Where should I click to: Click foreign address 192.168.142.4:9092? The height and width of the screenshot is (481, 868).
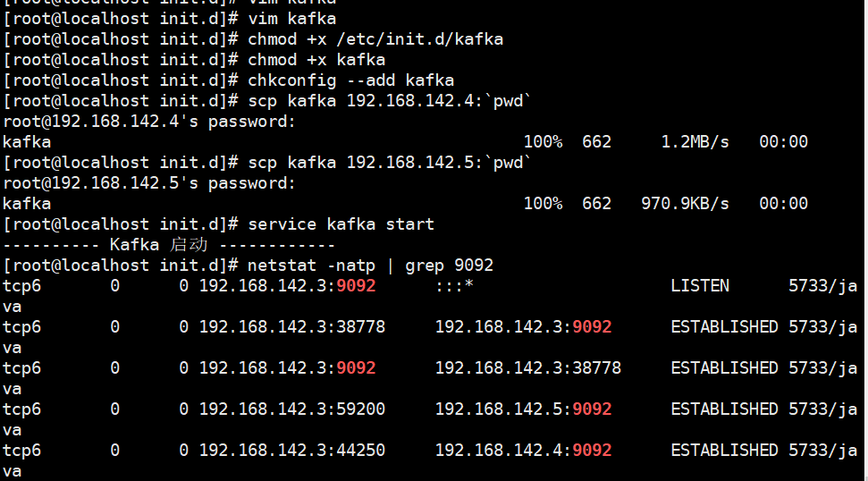[523, 451]
